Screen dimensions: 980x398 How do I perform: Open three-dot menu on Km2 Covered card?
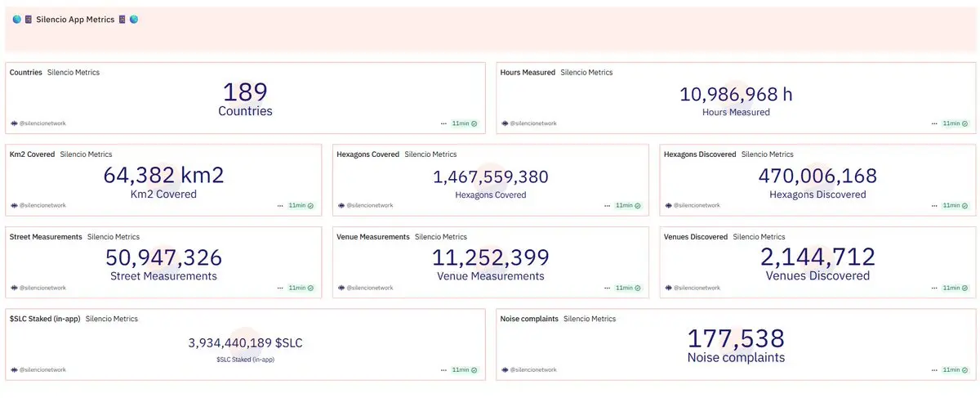click(x=280, y=206)
